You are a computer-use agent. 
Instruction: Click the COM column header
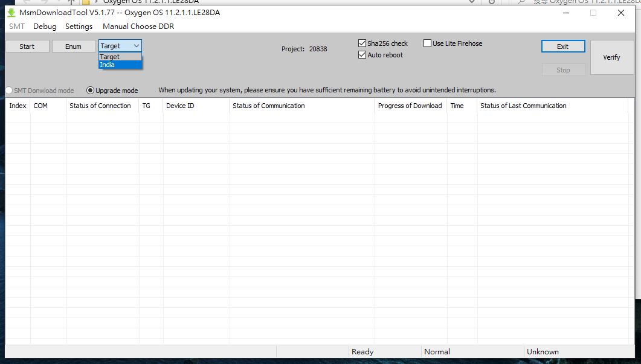48,106
